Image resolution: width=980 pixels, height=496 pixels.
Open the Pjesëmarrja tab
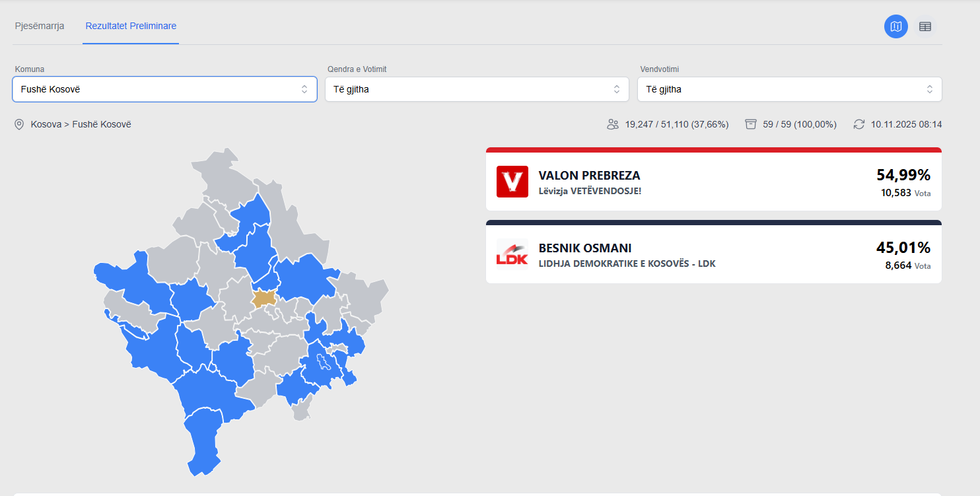(39, 25)
